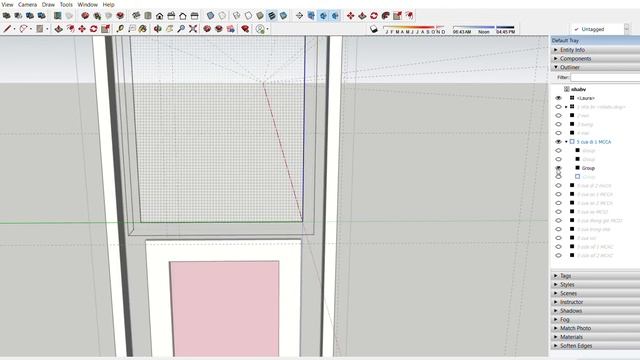Click the red ruby Extension icon
640x360 pixels.
[x=245, y=29]
